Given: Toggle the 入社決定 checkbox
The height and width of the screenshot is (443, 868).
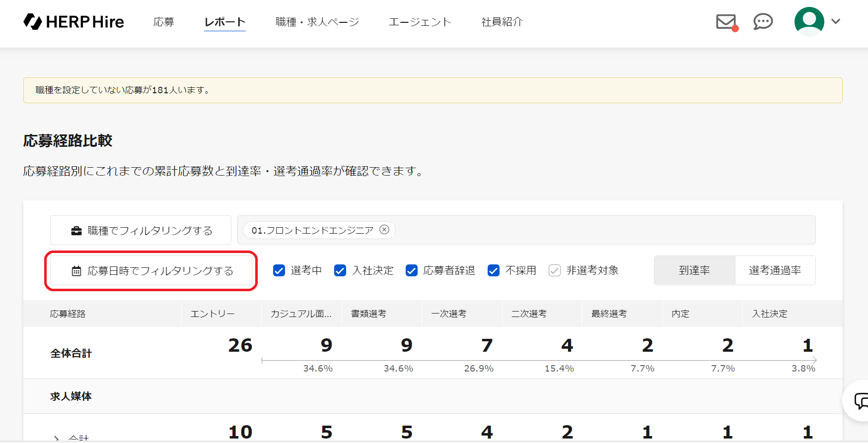Looking at the screenshot, I should (340, 270).
